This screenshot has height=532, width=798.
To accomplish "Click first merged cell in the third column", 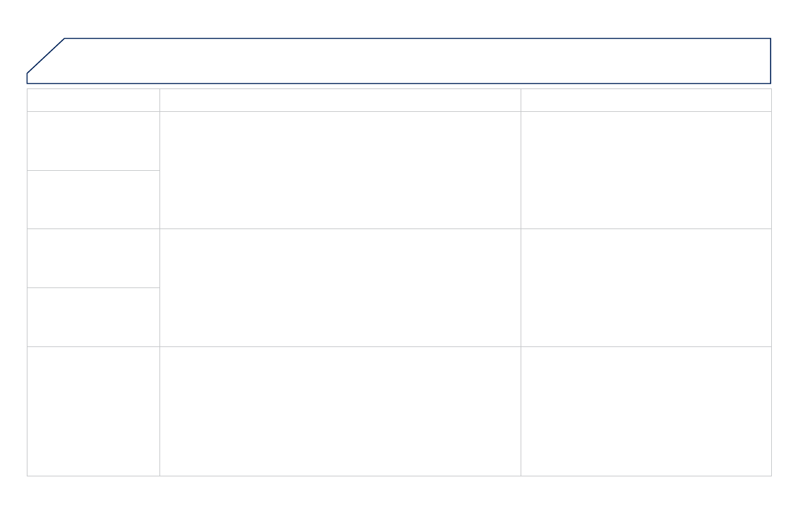I will (x=646, y=170).
